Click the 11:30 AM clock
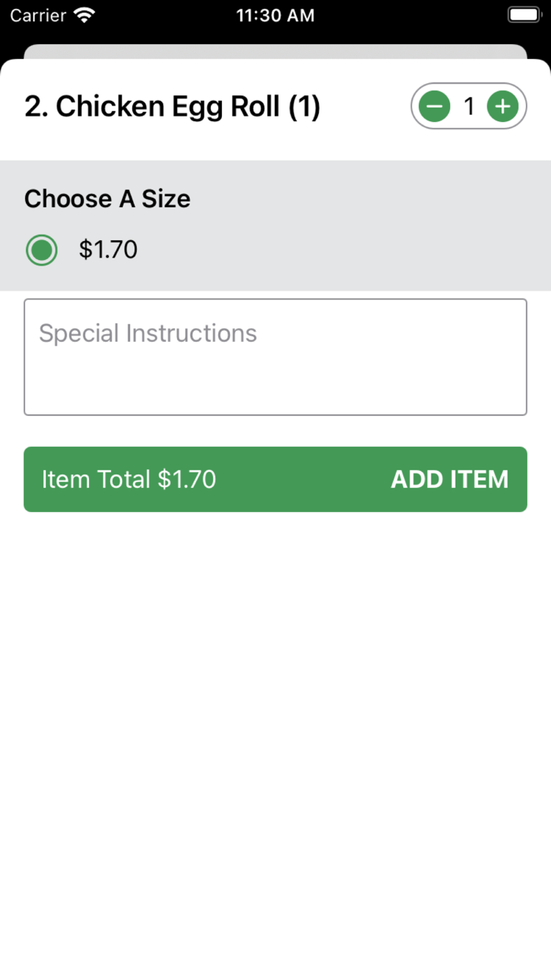Image resolution: width=551 pixels, height=980 pixels. pyautogui.click(x=275, y=15)
